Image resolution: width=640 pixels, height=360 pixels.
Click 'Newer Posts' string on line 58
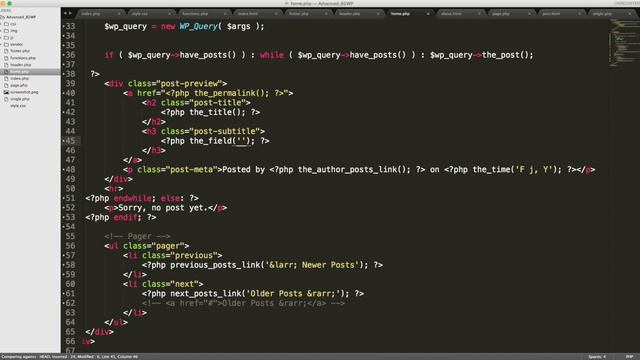coord(329,265)
